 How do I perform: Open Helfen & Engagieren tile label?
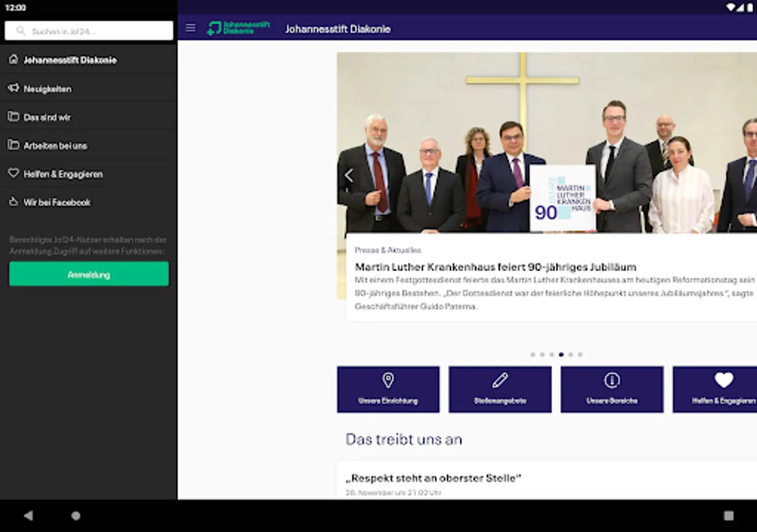[x=724, y=401]
